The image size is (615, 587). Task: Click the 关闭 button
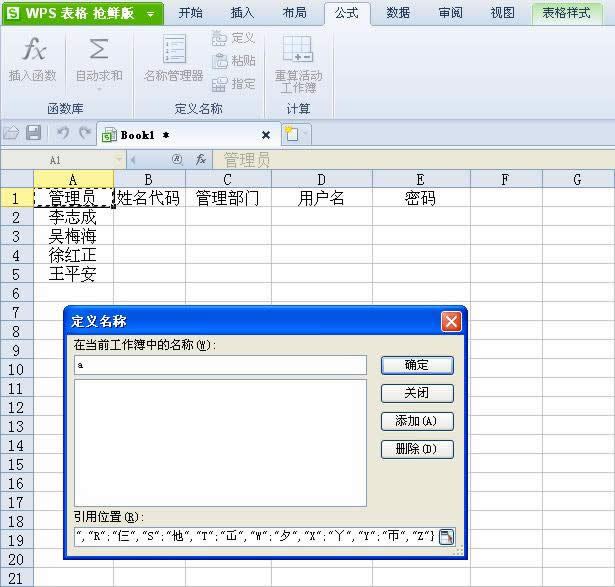click(417, 393)
